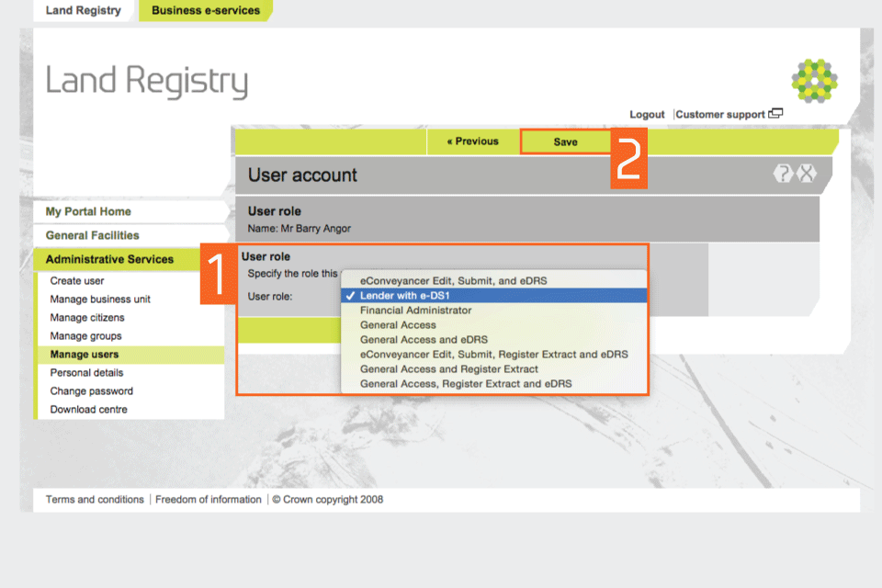The height and width of the screenshot is (588, 882).
Task: Choose 'eConveyancer Edit, Submit, and eDRS' role
Action: point(453,280)
